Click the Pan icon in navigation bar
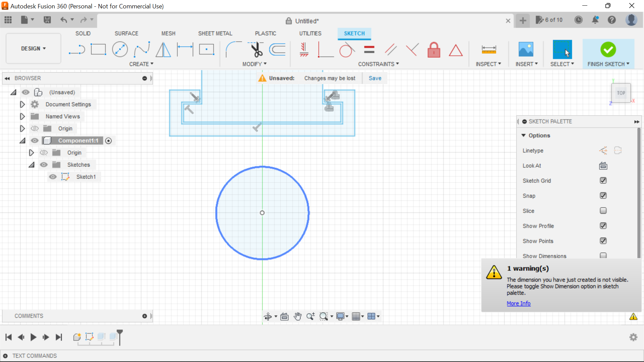Screen dimensions: 644x362 tap(298, 316)
